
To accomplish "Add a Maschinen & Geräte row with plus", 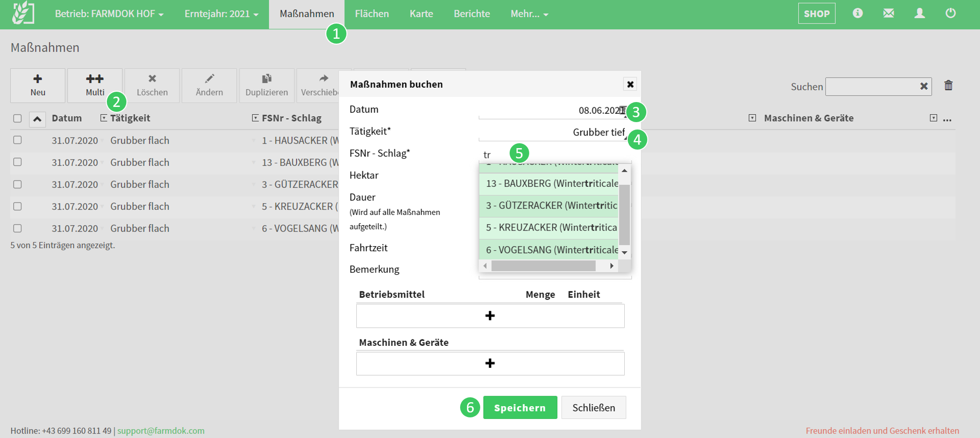I will 490,363.
